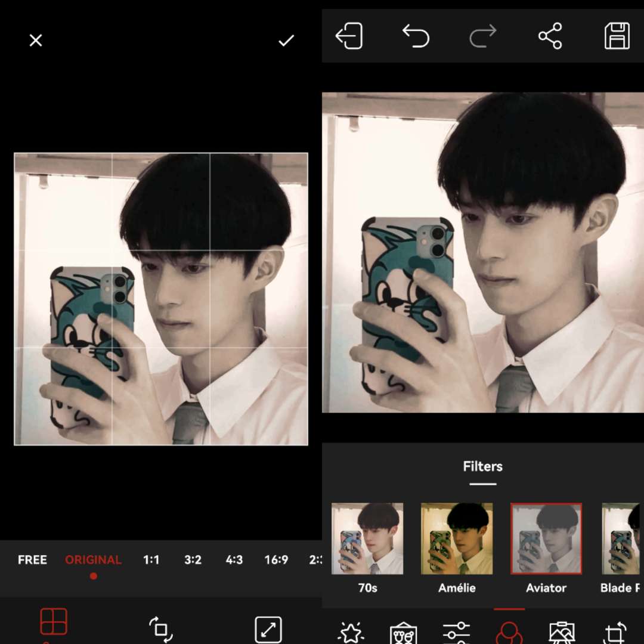
Task: Switch to the Filters tab
Action: click(482, 467)
